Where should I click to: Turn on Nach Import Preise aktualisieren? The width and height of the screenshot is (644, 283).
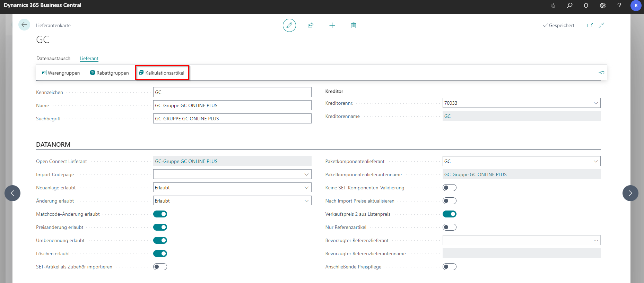click(x=449, y=201)
